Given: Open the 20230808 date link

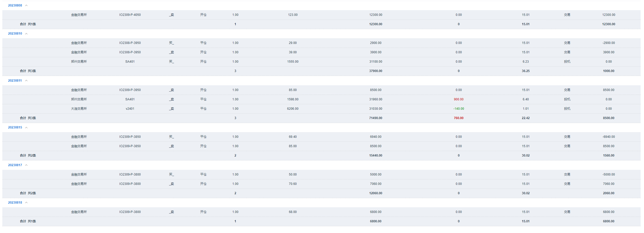Looking at the screenshot, I should (15, 5).
